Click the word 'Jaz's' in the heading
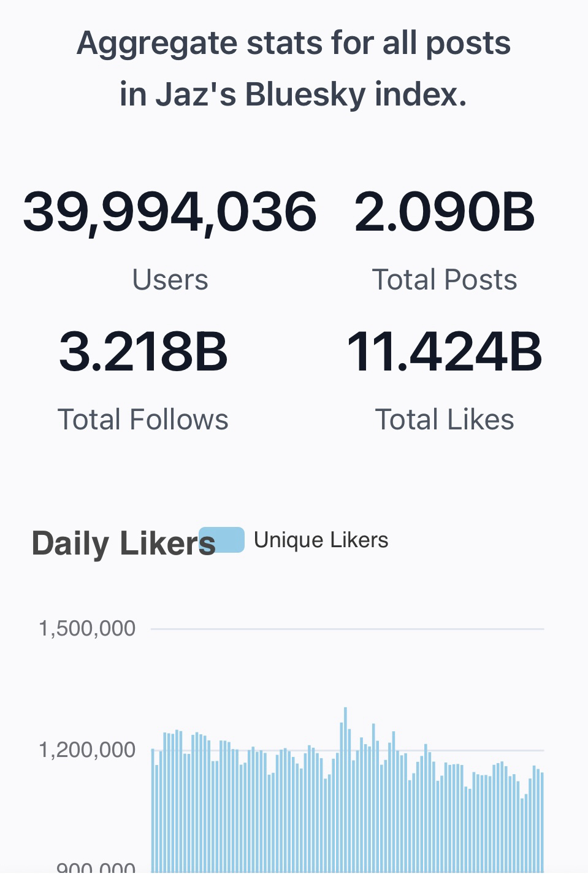The image size is (588, 876). point(195,94)
